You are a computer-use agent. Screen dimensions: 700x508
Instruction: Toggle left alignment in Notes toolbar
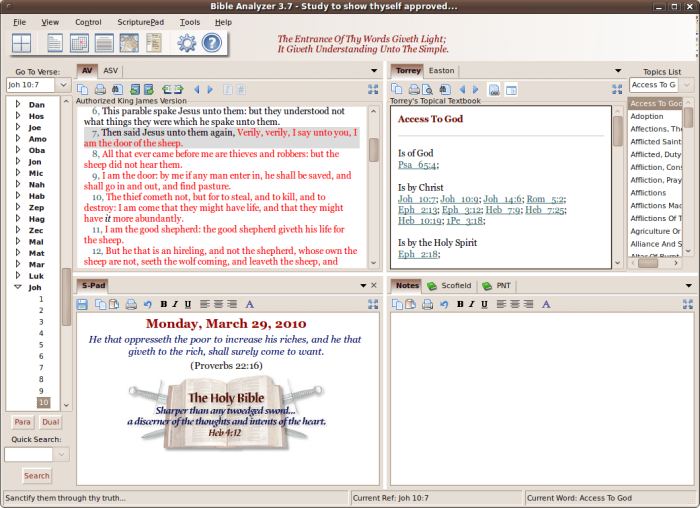tap(501, 304)
